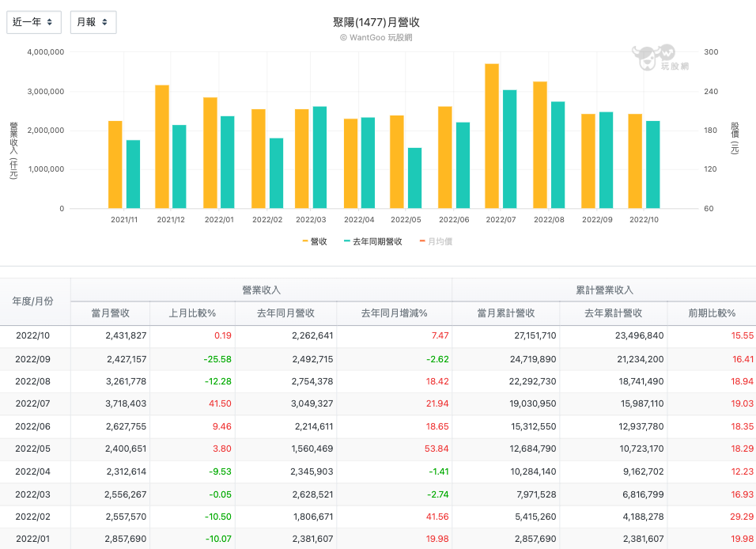756x549 pixels.
Task: Click the month-over-month value -25.58
Action: [x=217, y=359]
